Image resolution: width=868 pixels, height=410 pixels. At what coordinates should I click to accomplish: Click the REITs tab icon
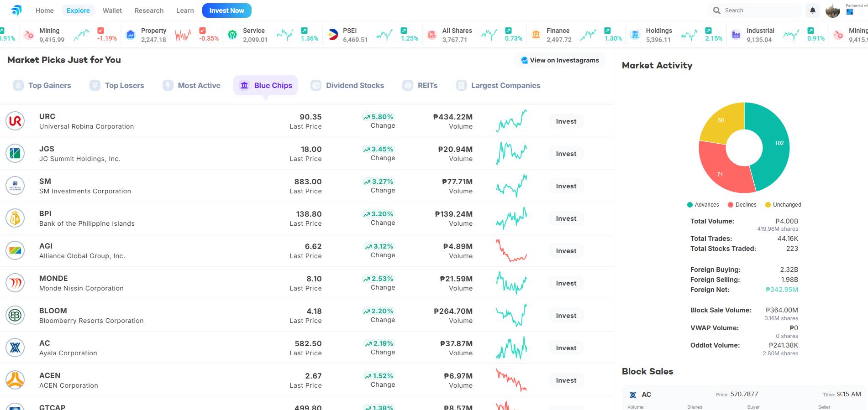tap(408, 85)
